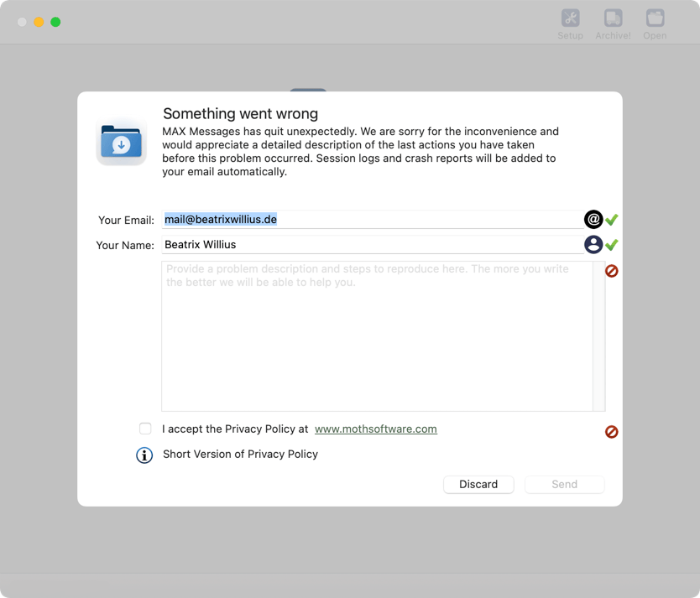Focus the Your Name input field
The width and height of the screenshot is (700, 598).
(x=373, y=244)
